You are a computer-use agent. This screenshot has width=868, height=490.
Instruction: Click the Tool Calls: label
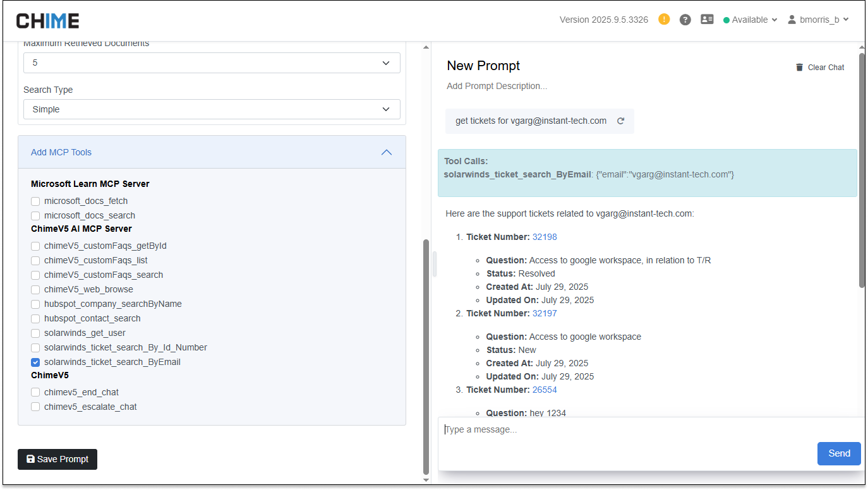(466, 161)
